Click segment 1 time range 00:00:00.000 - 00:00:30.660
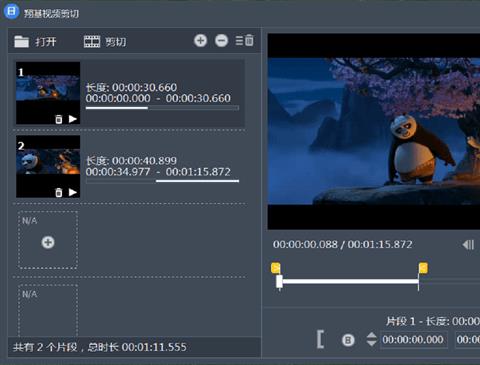The width and height of the screenshot is (480, 365). pyautogui.click(x=158, y=98)
